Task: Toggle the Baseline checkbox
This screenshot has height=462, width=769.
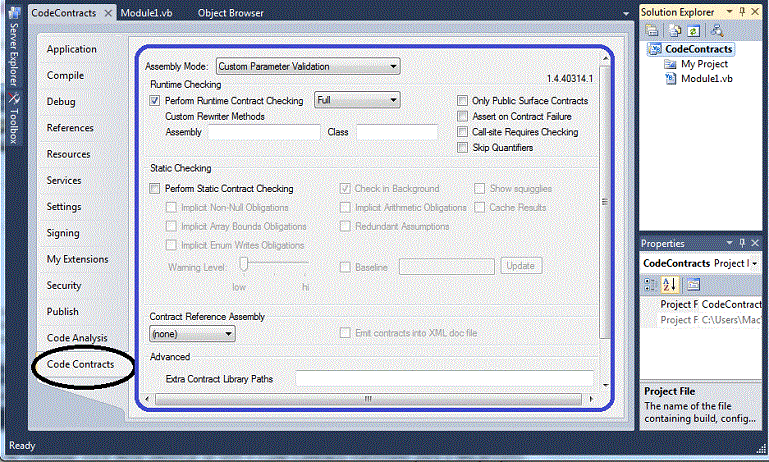Action: [x=345, y=267]
